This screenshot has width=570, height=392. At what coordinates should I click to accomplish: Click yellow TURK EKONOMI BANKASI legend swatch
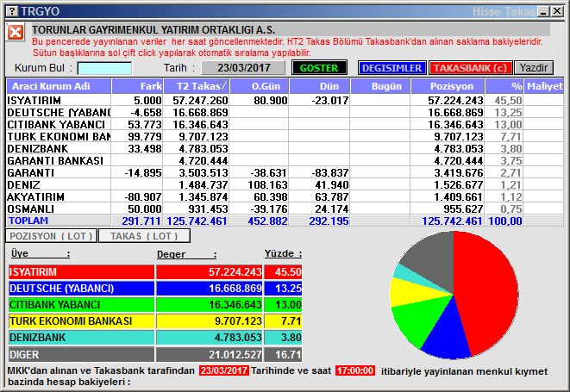[81, 321]
